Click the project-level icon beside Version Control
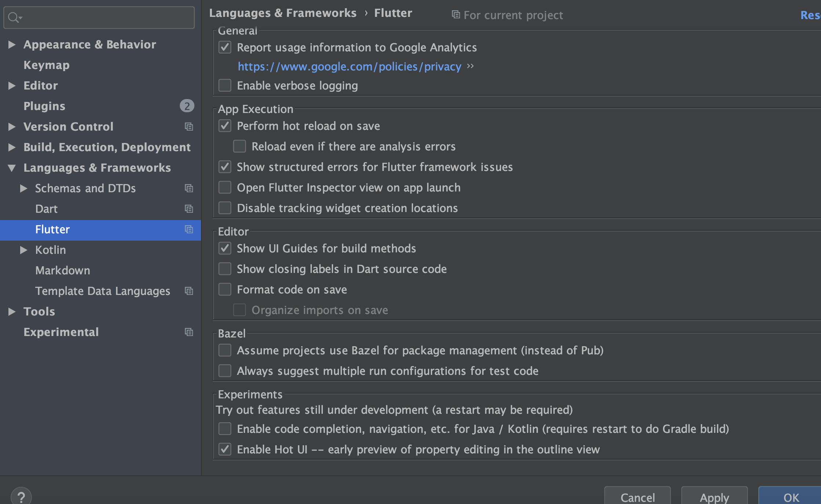Viewport: 821px width, 504px height. click(x=189, y=127)
